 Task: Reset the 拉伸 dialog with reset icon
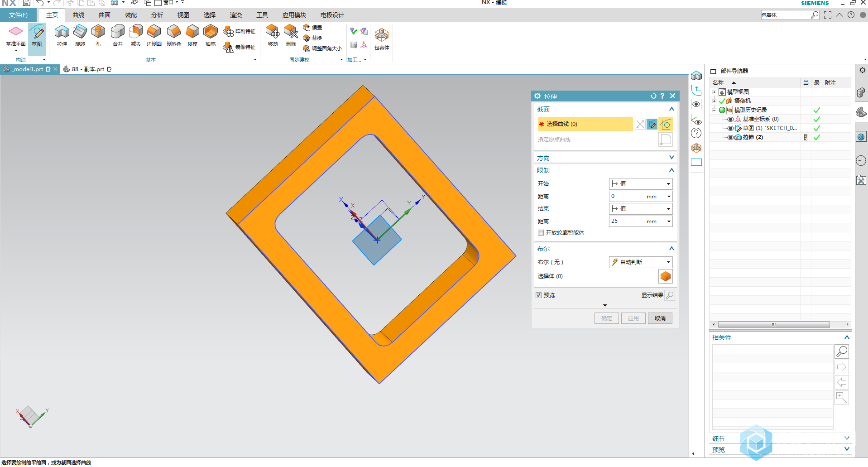653,96
